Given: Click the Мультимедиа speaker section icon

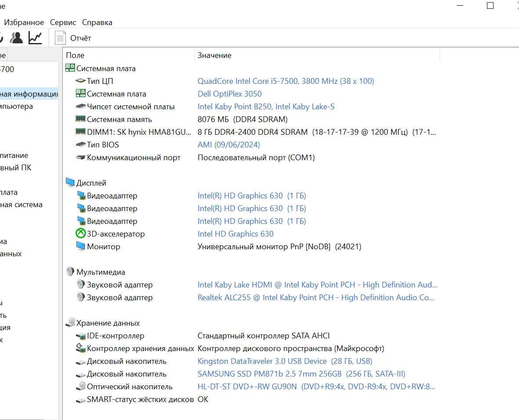Looking at the screenshot, I should pyautogui.click(x=70, y=272).
